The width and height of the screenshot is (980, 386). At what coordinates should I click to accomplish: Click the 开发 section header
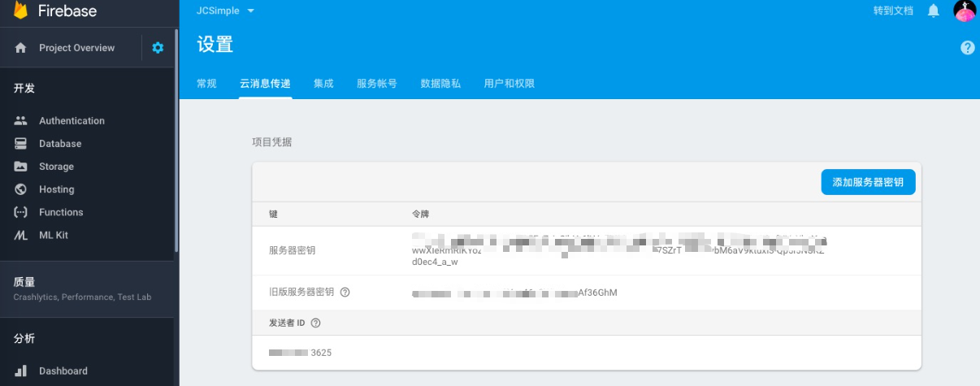click(x=24, y=89)
